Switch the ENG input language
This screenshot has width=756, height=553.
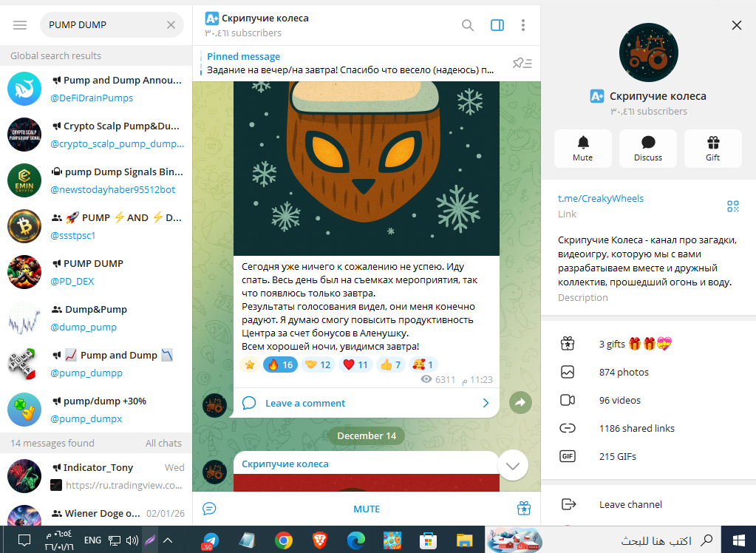point(92,540)
